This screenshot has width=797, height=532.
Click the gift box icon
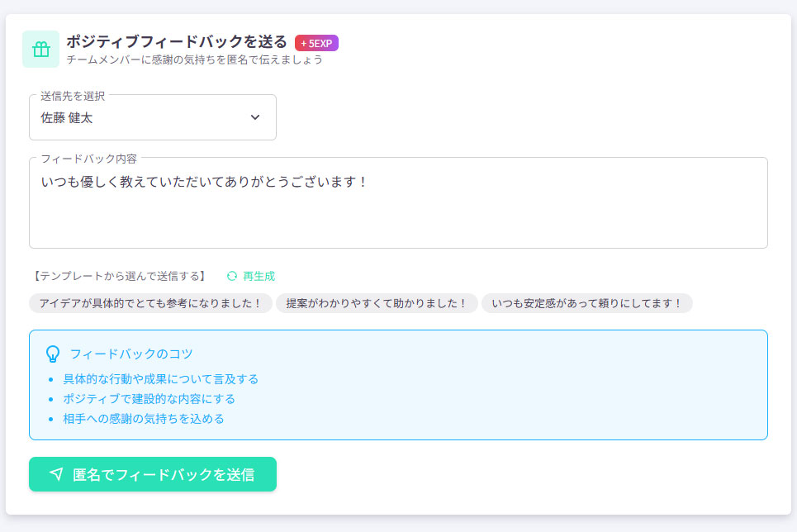[40, 50]
